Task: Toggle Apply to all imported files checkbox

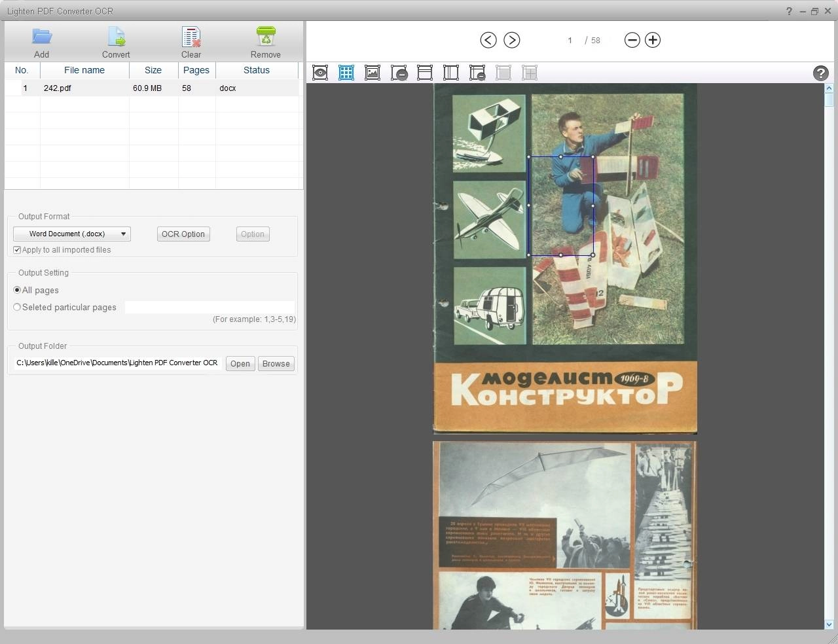Action: tap(17, 250)
